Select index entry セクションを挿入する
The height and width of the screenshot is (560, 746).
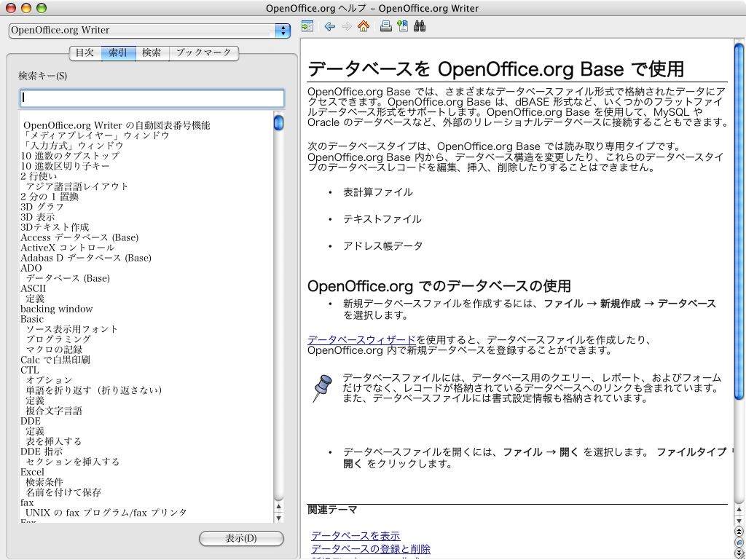pyautogui.click(x=72, y=462)
